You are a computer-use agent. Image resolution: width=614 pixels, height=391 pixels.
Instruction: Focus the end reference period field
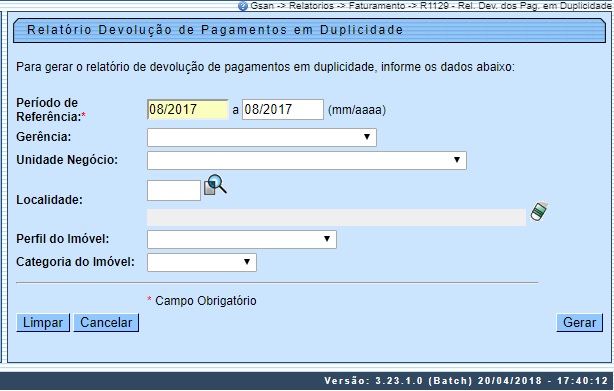[x=283, y=110]
